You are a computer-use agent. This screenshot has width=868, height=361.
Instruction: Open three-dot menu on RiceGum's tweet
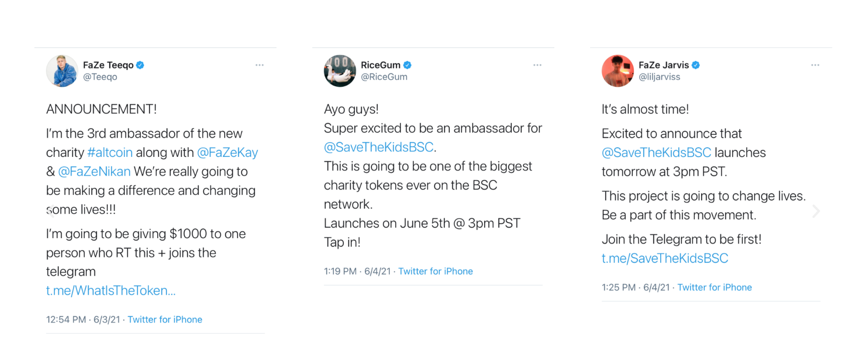pos(537,65)
